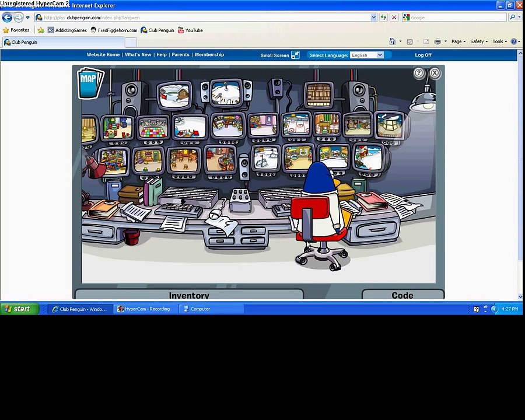The height and width of the screenshot is (420, 525).
Task: Click the system tray help icon
Action: [x=476, y=309]
